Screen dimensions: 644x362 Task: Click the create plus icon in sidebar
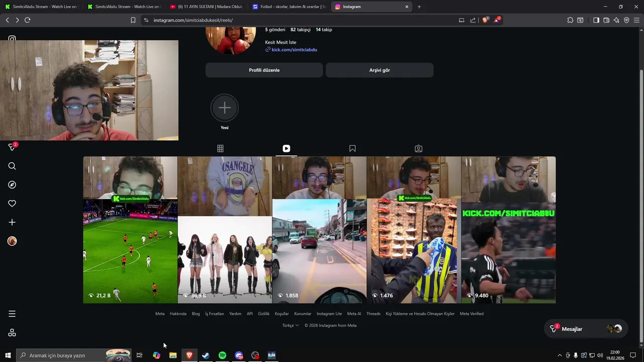(12, 222)
